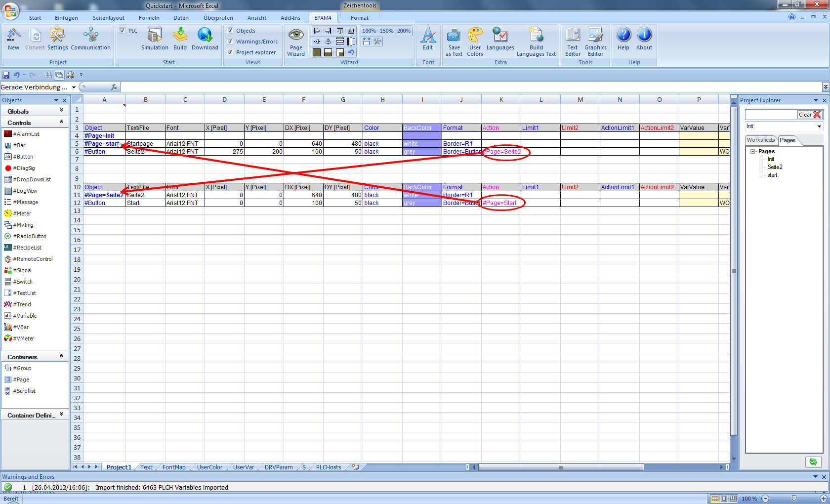
Task: Expand the Container Definitions section
Action: point(61,415)
